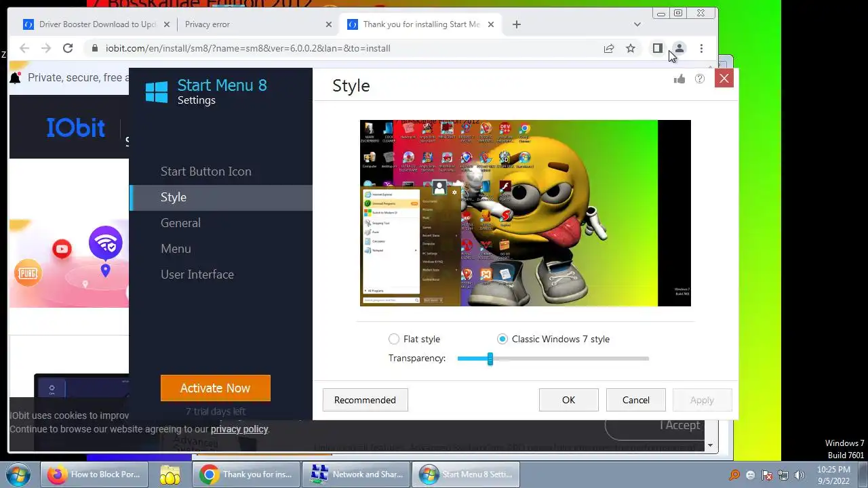Click the style preview thumbnail image
This screenshot has width=868, height=488.
(x=525, y=213)
